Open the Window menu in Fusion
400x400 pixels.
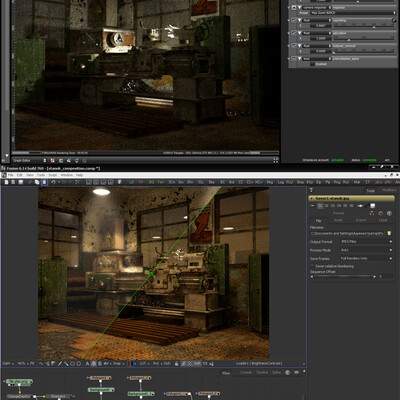[x=67, y=175]
